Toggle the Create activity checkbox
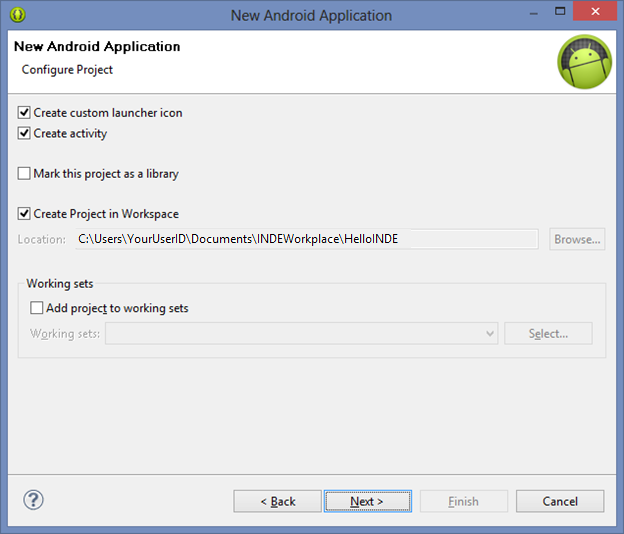 point(25,133)
